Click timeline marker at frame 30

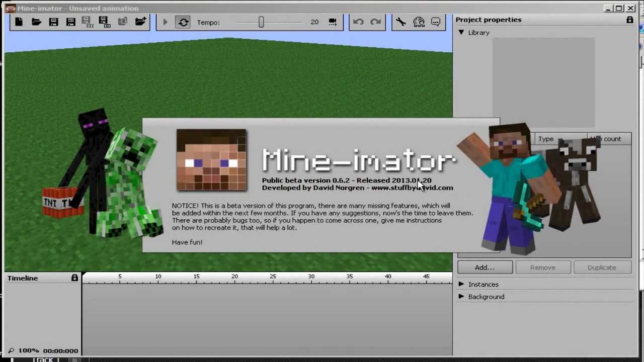[x=311, y=277]
